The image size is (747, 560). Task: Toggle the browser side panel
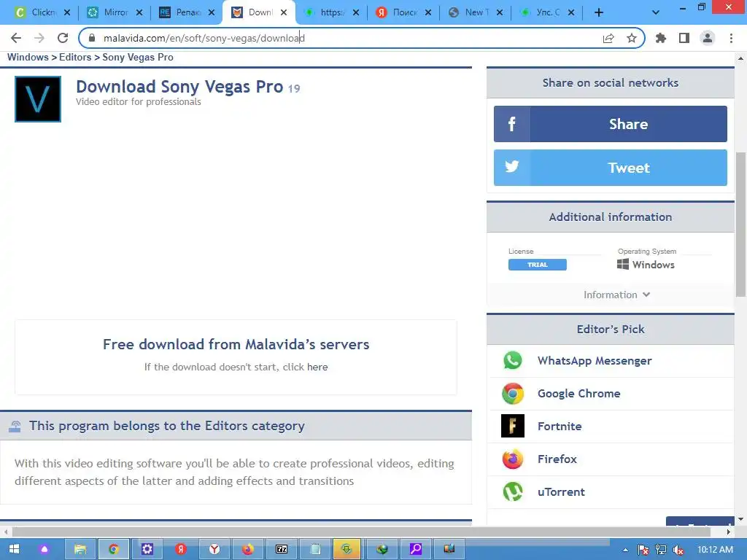click(x=684, y=38)
